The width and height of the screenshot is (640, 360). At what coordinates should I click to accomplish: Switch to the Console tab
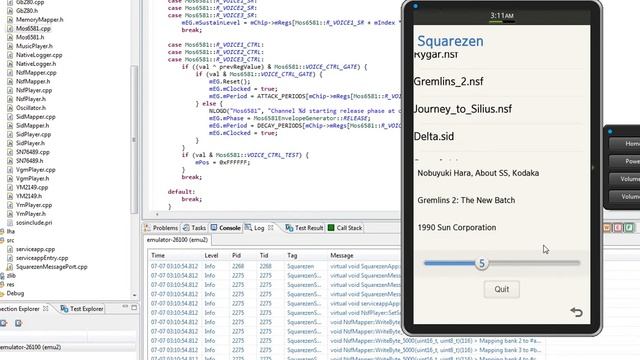(x=226, y=228)
